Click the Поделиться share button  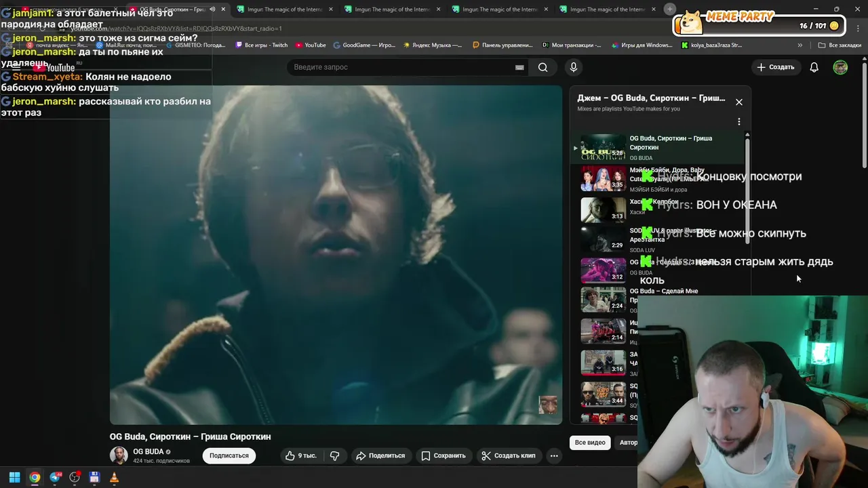click(x=380, y=455)
